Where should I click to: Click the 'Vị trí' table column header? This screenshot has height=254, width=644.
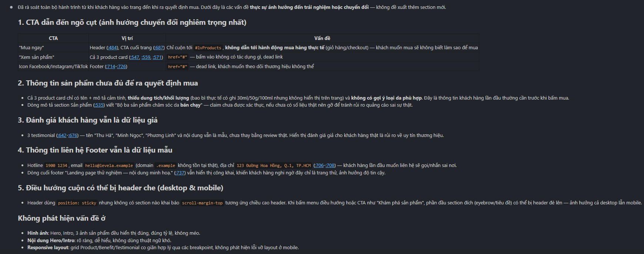127,38
